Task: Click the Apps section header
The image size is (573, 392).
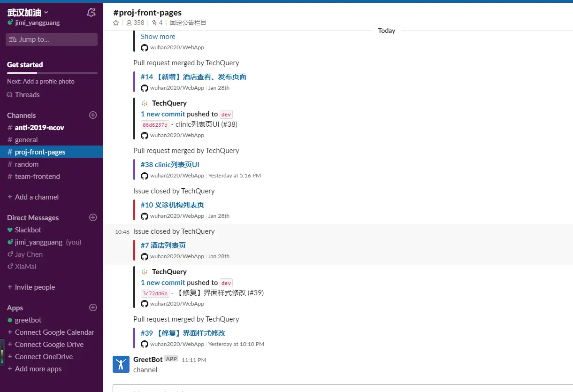Action: tap(15, 307)
